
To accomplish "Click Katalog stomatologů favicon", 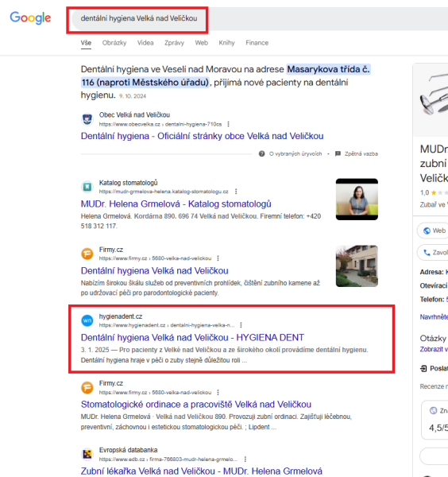I will coord(87,187).
